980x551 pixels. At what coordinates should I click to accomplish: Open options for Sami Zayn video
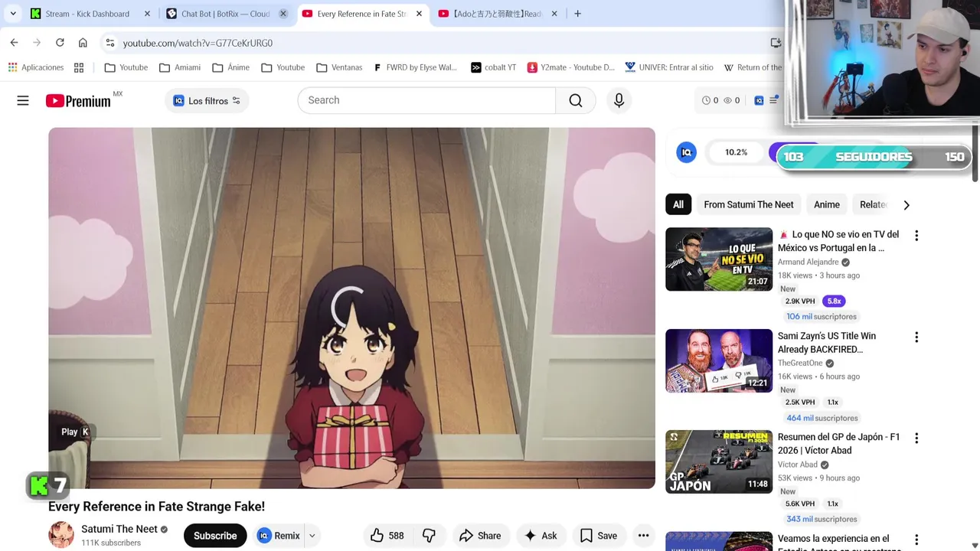pyautogui.click(x=916, y=337)
